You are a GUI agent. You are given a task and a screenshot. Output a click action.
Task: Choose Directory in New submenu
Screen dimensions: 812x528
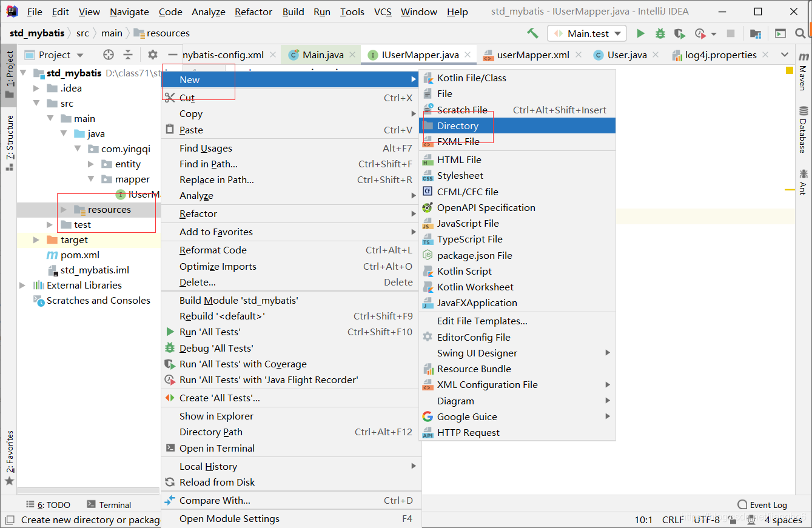click(x=517, y=125)
